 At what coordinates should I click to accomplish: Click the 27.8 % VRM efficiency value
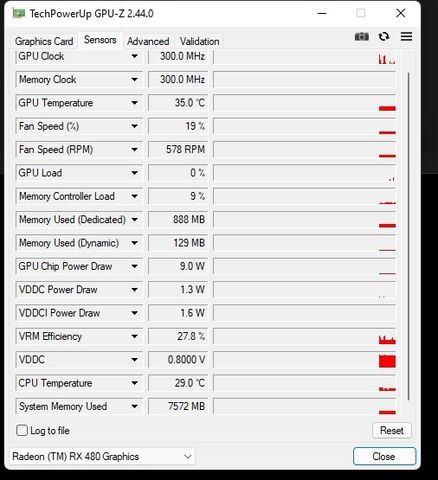point(178,336)
